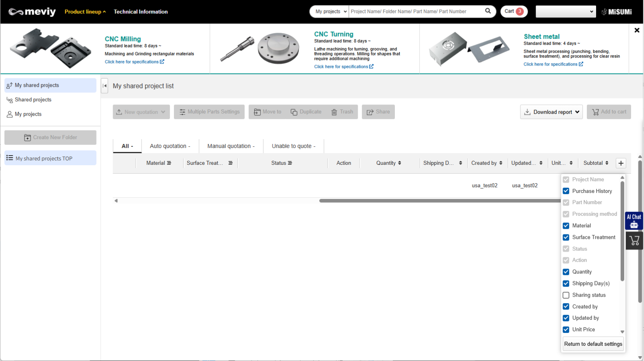Click the search magnifier icon
The width and height of the screenshot is (644, 361).
[x=488, y=11]
